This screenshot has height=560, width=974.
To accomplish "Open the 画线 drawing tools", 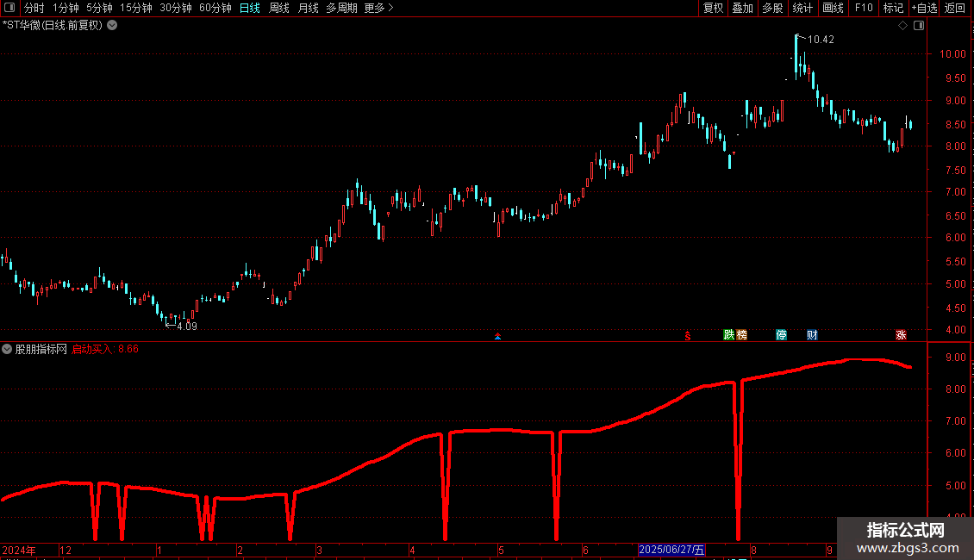I will 833,8.
